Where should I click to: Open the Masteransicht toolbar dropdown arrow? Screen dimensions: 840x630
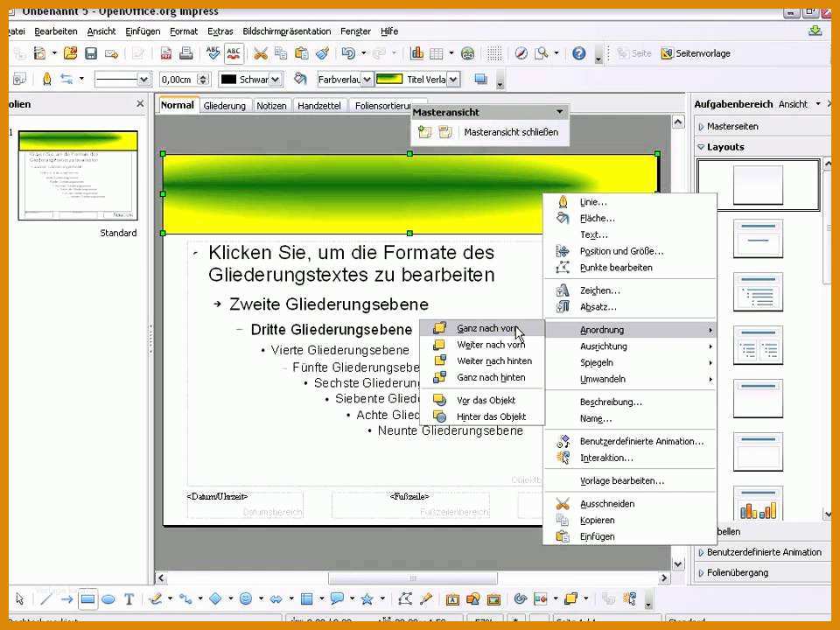[559, 112]
